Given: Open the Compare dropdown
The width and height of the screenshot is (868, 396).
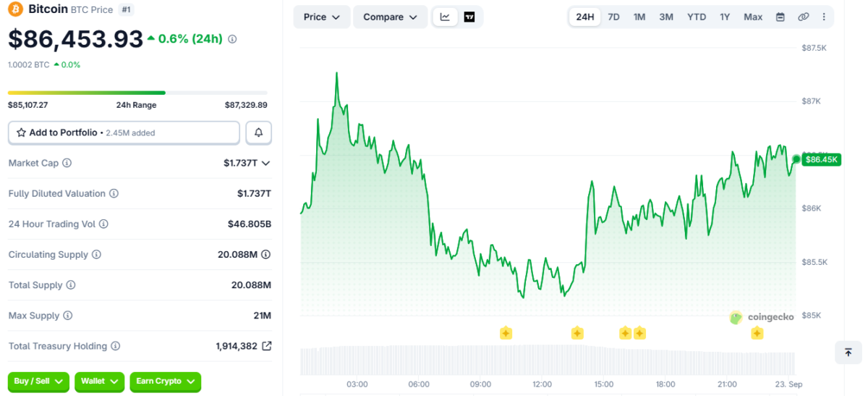Looking at the screenshot, I should click(x=391, y=17).
